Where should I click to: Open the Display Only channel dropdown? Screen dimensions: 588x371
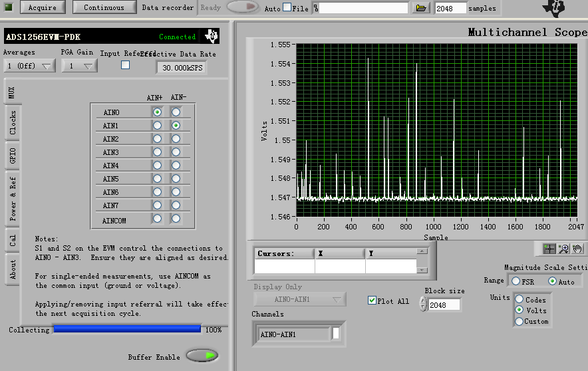click(299, 300)
